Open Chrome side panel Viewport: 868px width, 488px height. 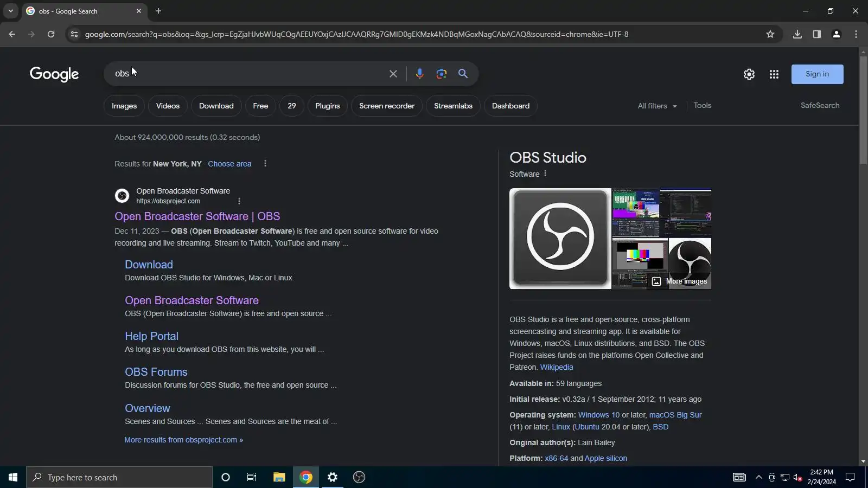[817, 34]
